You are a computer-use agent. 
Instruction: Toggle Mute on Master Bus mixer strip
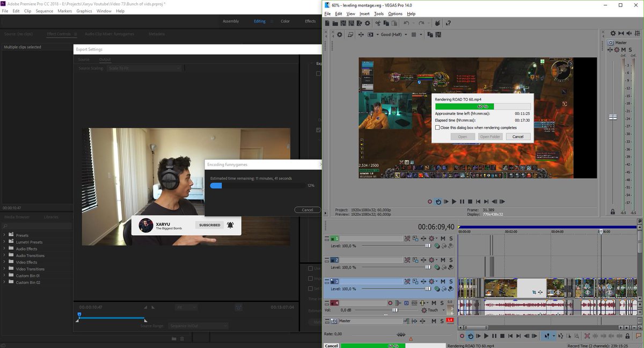pyautogui.click(x=624, y=49)
